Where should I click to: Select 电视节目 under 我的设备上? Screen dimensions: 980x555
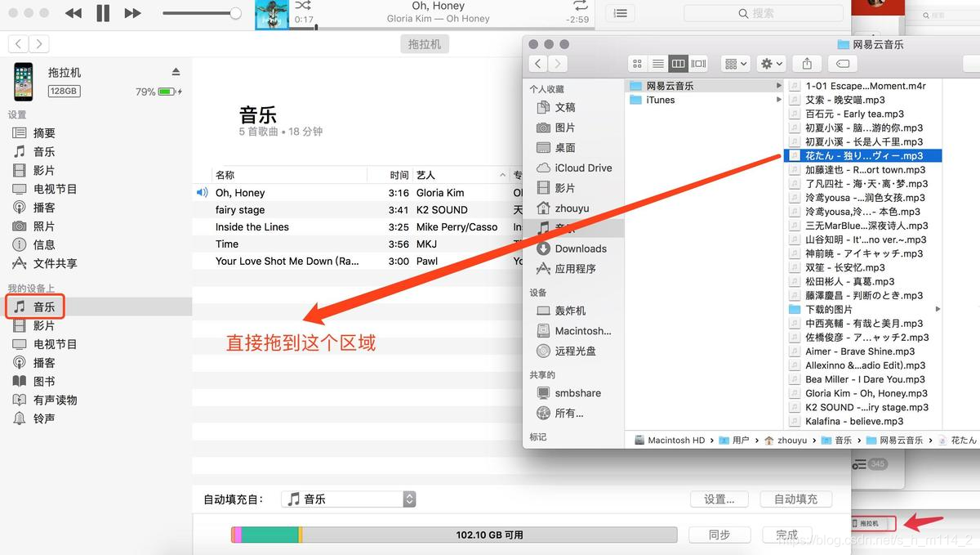[55, 344]
